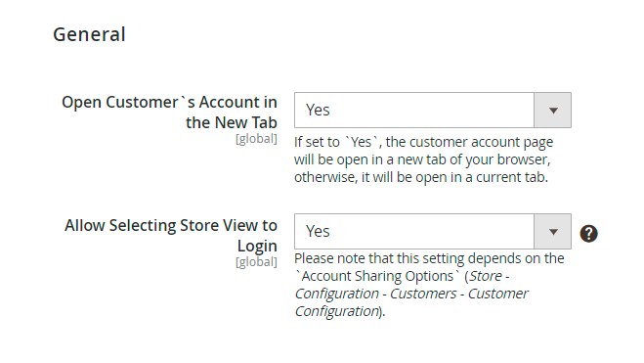The image size is (644, 363).
Task: Click the question mark help icon
Action: (x=588, y=234)
